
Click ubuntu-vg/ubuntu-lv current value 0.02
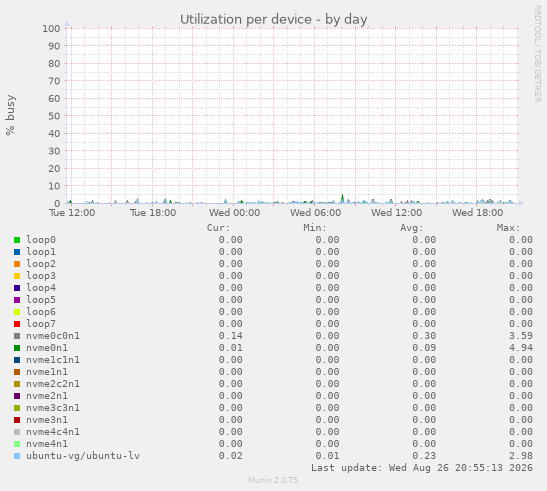tap(231, 456)
